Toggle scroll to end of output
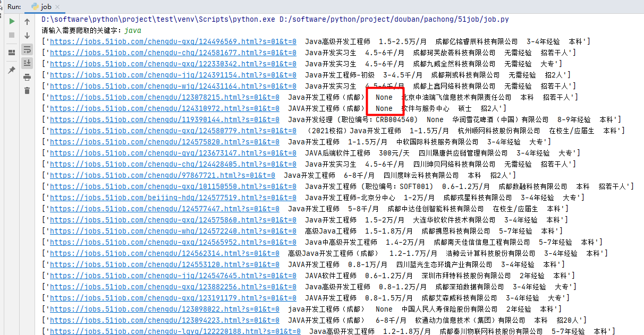 coord(27,63)
